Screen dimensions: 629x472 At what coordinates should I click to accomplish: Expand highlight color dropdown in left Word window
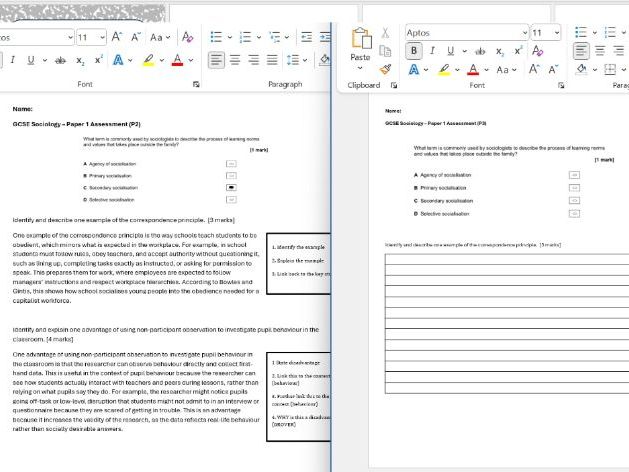[x=161, y=60]
